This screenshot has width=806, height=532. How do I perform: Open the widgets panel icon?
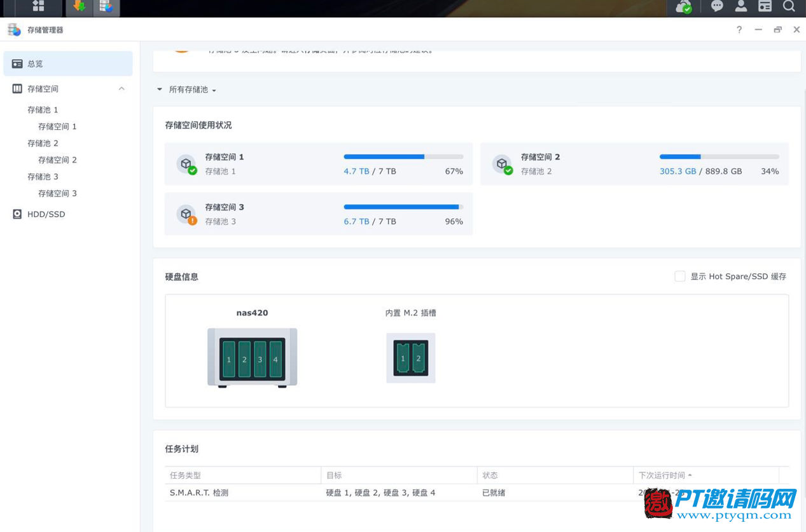[x=765, y=6]
